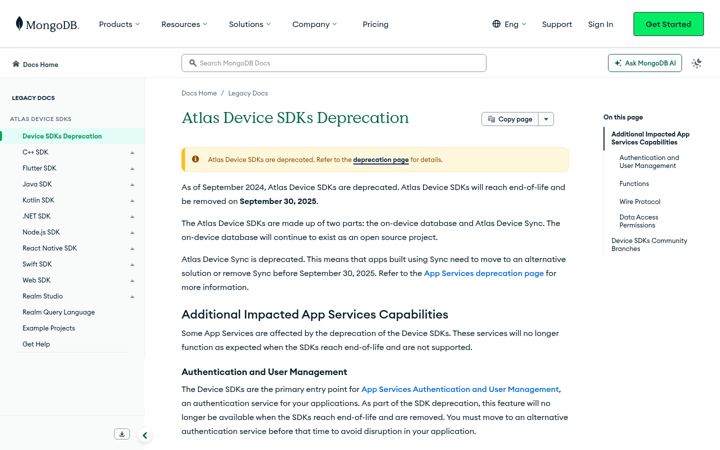720x450 pixels.
Task: Open the Resources menu
Action: [x=184, y=24]
